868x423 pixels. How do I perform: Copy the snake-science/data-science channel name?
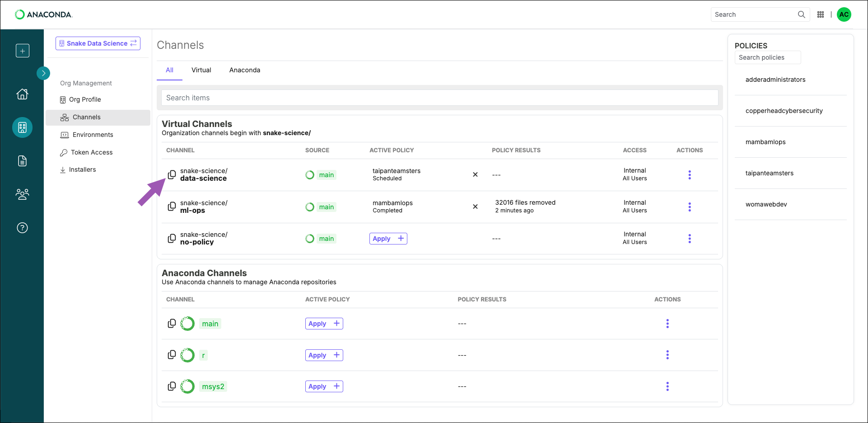pos(172,174)
